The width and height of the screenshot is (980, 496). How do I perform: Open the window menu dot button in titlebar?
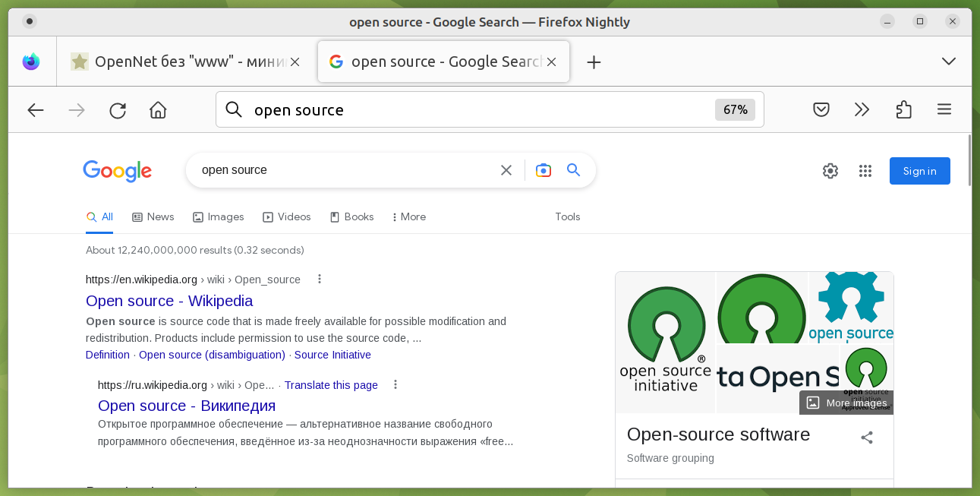pos(29,21)
